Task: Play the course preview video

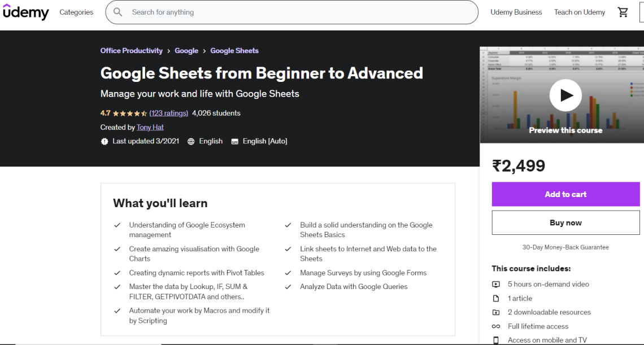Action: point(565,95)
